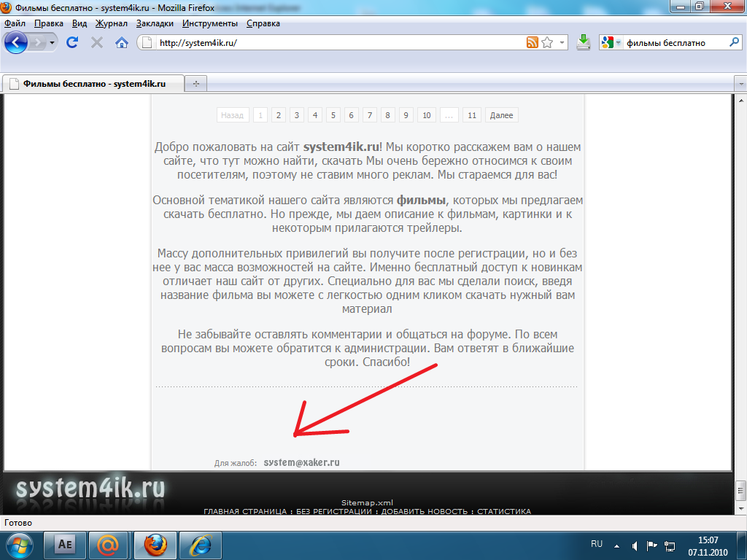Show hidden tray icons arrow
The height and width of the screenshot is (560, 747).
(x=616, y=546)
